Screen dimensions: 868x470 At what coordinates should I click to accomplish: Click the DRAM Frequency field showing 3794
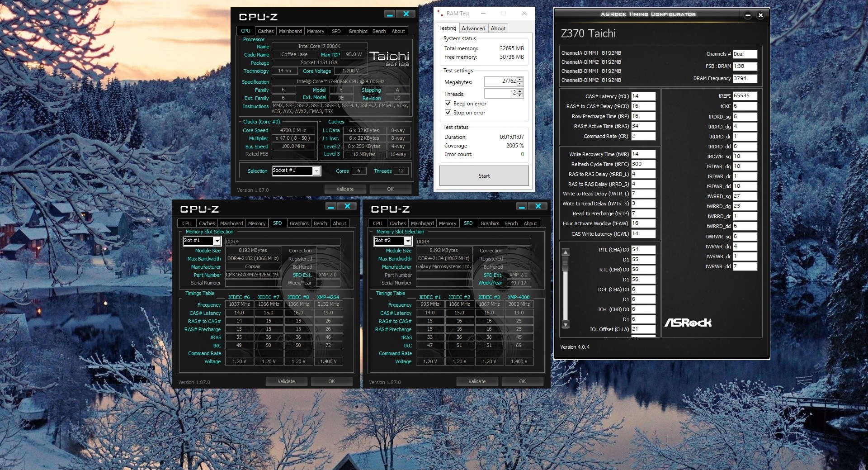(x=745, y=78)
